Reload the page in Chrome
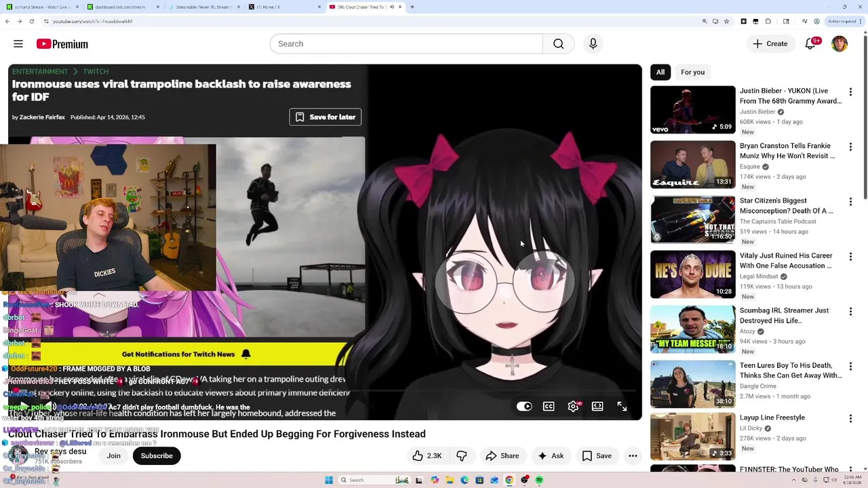This screenshot has height=488, width=868. pyautogui.click(x=31, y=21)
